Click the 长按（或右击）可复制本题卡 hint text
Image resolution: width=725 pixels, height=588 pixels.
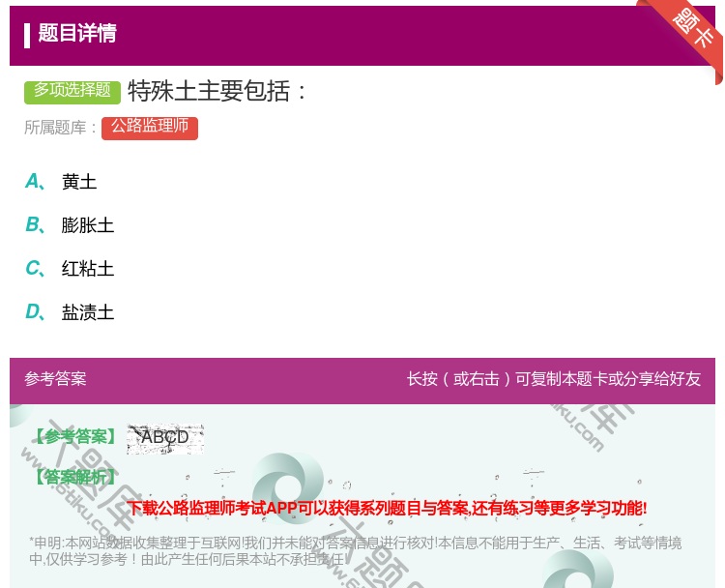[x=554, y=379]
